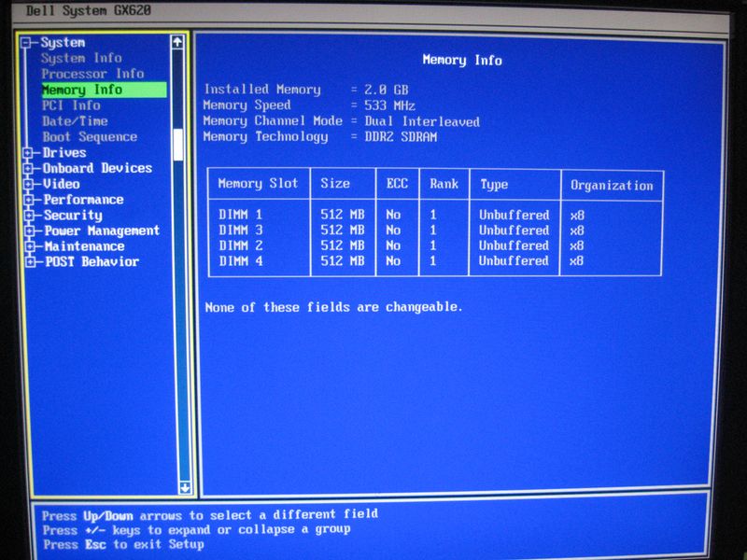
Task: Click the POST Behavior label
Action: (x=92, y=261)
